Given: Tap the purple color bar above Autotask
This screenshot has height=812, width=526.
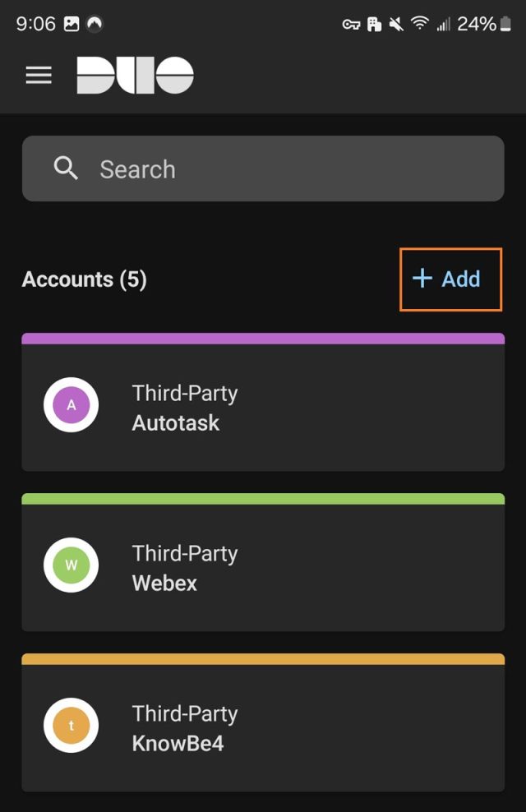Looking at the screenshot, I should click(x=263, y=337).
